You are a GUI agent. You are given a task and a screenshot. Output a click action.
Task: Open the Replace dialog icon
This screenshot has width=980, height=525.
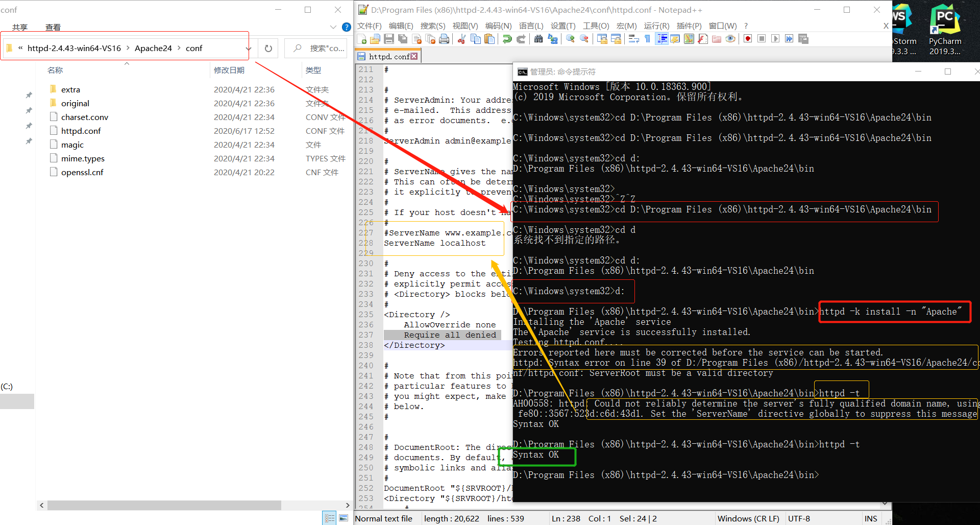pos(552,39)
